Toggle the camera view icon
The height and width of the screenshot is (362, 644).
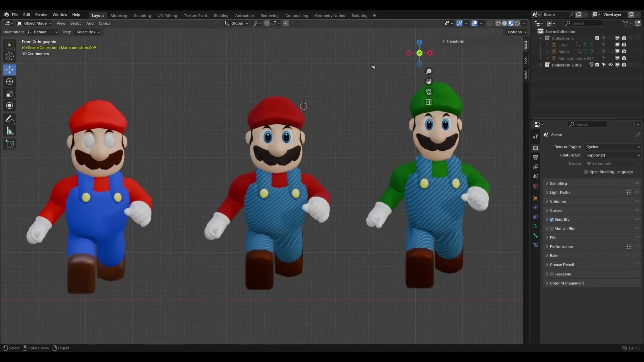click(429, 92)
